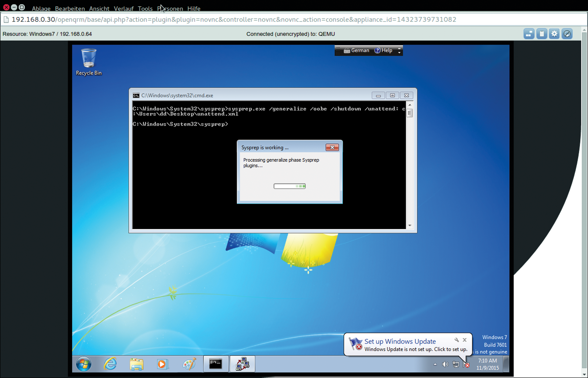Click the Sysprep progress bar
The width and height of the screenshot is (588, 378).
pyautogui.click(x=289, y=186)
